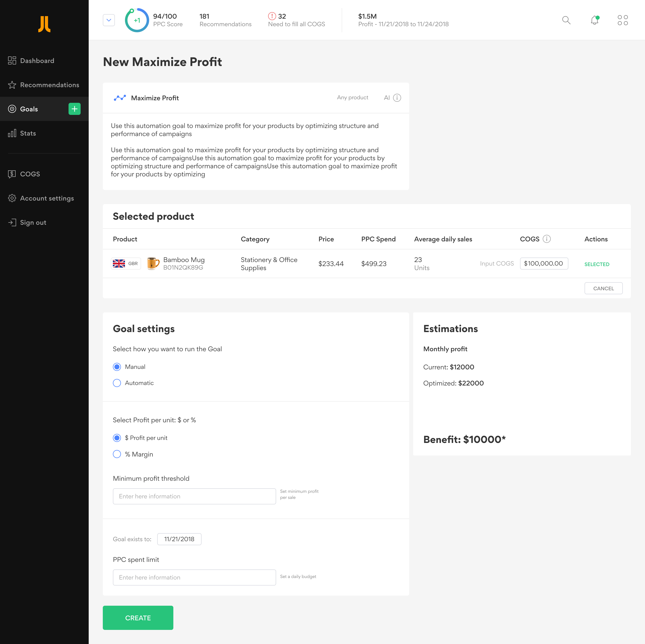Image resolution: width=645 pixels, height=644 pixels.
Task: Click the PPC Spend column header
Action: (x=378, y=239)
